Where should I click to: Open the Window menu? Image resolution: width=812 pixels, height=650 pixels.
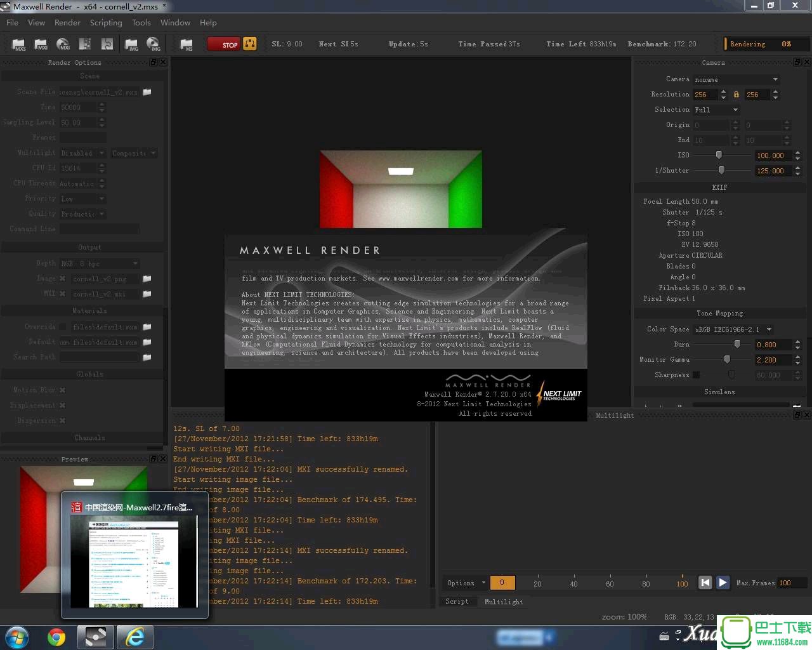click(175, 23)
